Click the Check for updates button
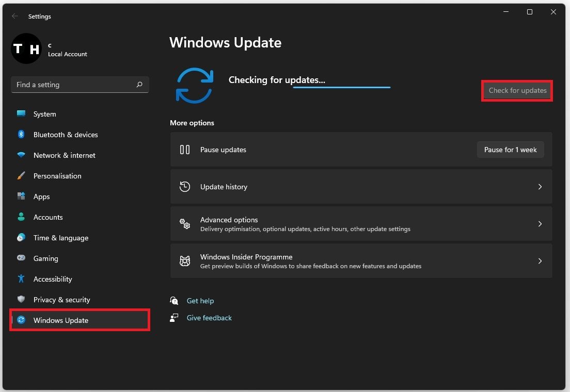570x392 pixels. 517,90
